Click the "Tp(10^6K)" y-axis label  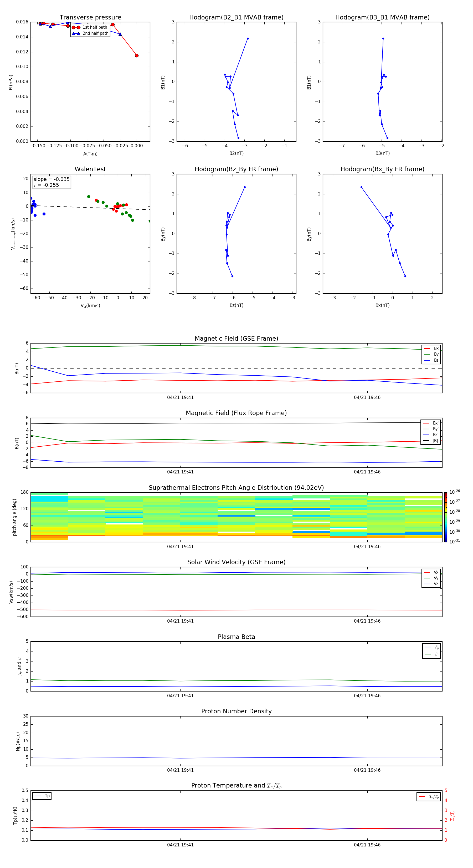point(15,815)
